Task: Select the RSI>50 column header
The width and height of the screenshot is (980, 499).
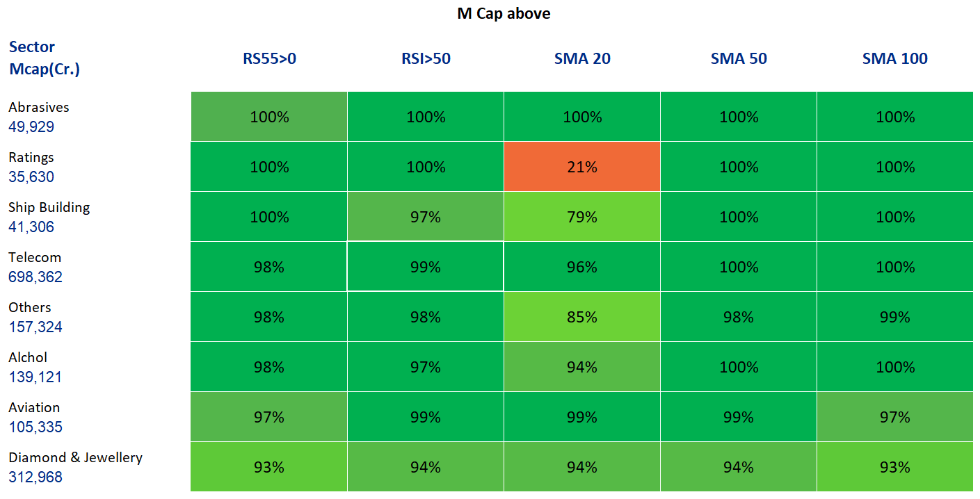Action: coord(426,59)
